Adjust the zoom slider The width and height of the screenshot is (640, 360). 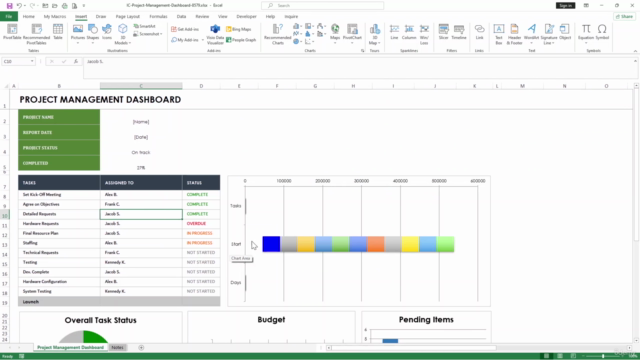coord(603,356)
